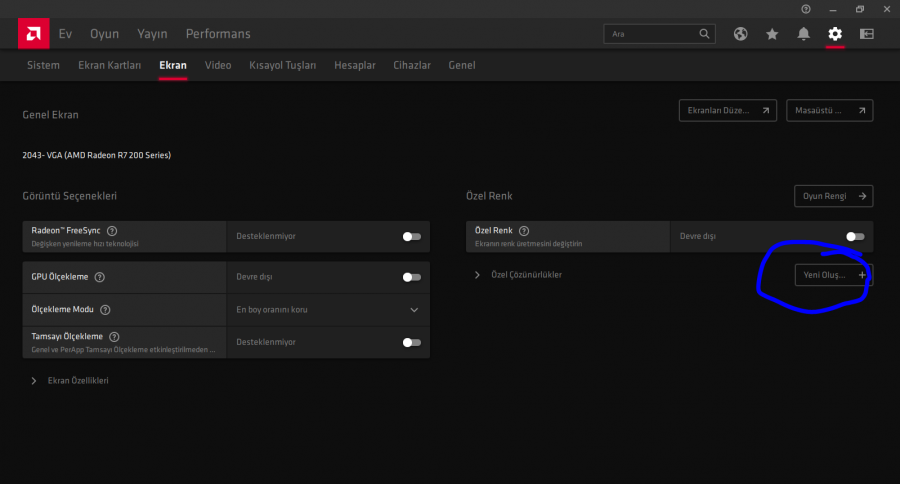Screen dimensions: 900x484
Task: Enable the Özel Renk toggle
Action: pyautogui.click(x=854, y=237)
